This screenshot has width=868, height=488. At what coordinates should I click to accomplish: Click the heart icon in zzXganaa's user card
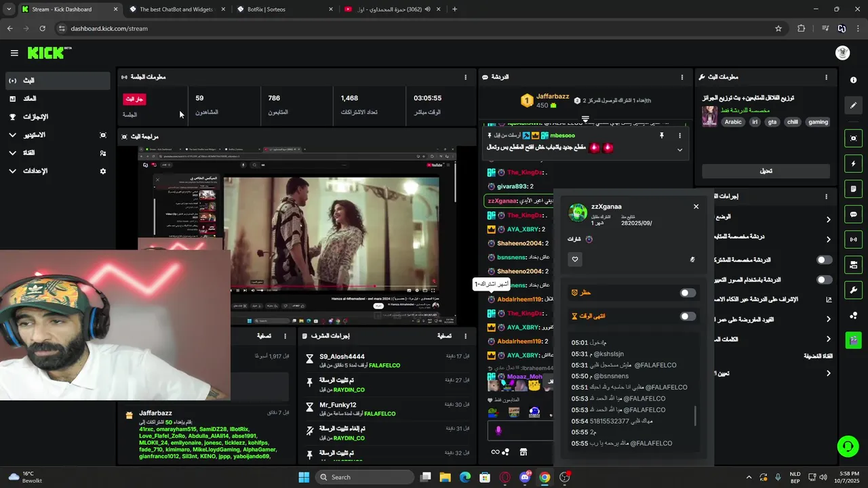tap(575, 259)
